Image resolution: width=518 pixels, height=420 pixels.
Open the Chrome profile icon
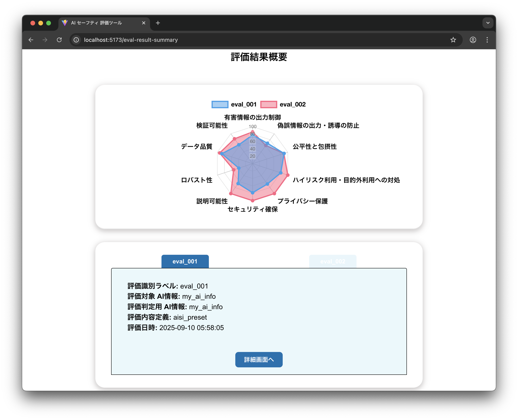473,40
